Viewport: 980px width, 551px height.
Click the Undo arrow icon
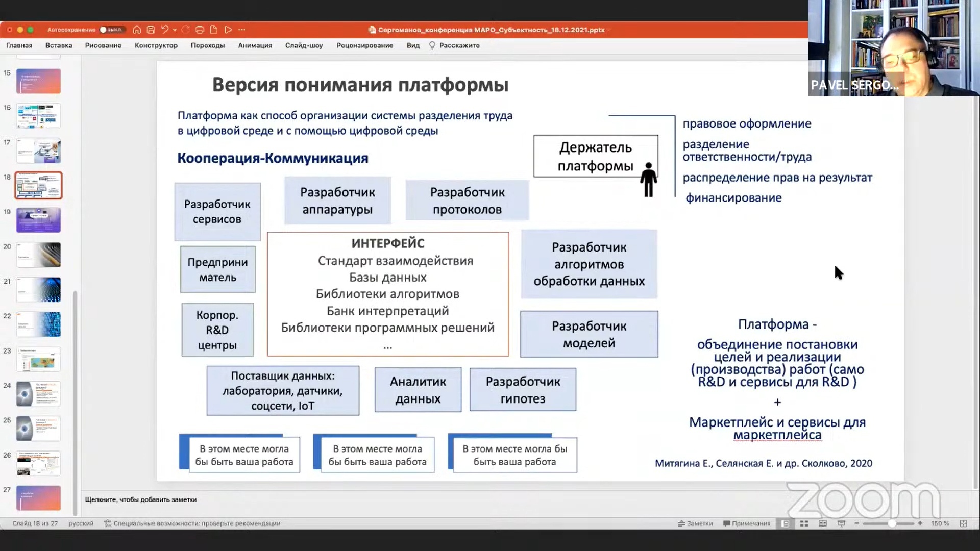point(164,30)
